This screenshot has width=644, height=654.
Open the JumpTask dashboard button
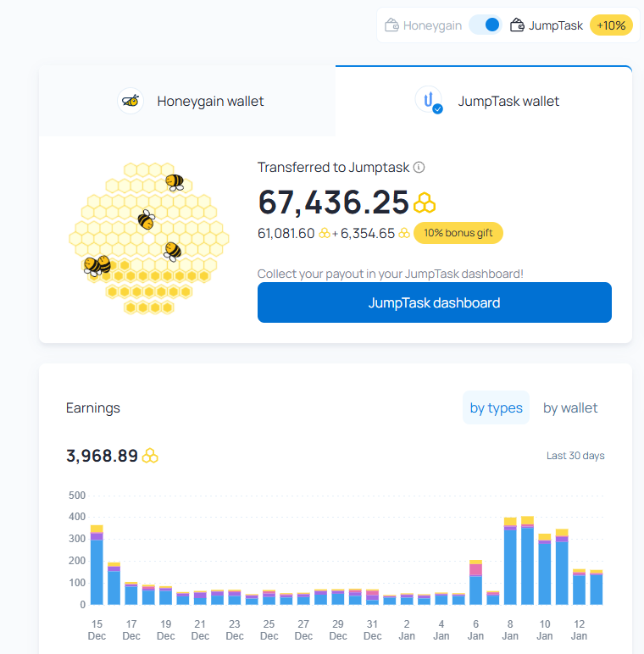pyautogui.click(x=434, y=302)
